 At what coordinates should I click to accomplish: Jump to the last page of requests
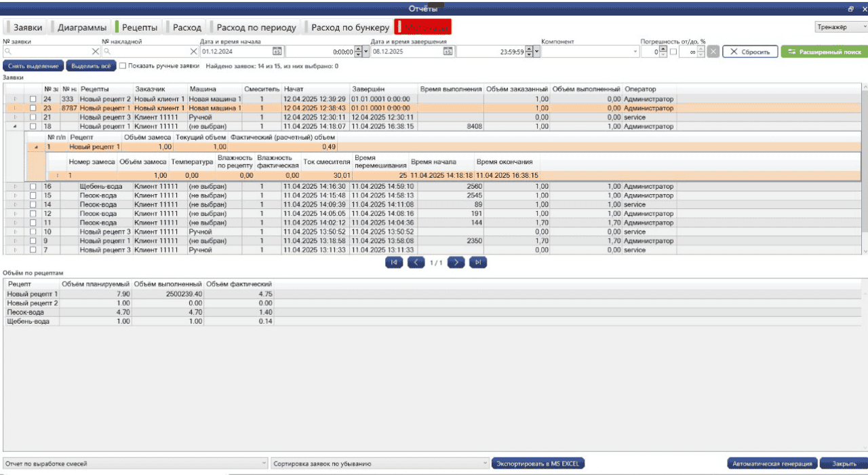[x=478, y=262]
